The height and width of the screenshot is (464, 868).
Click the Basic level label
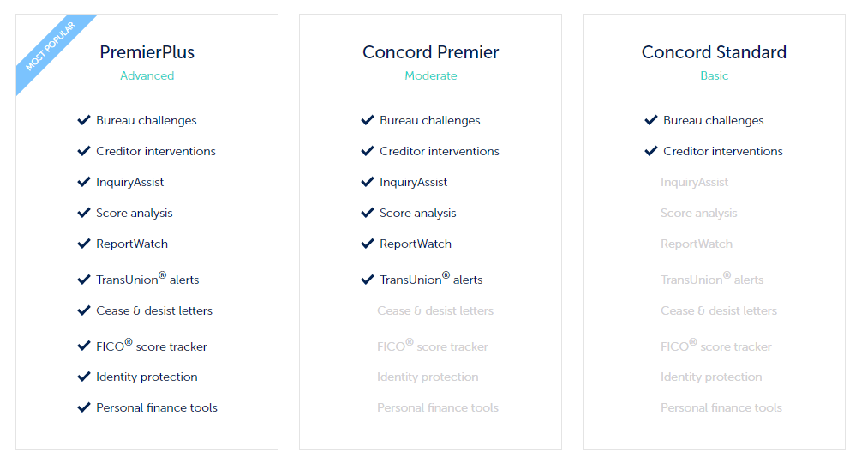click(x=714, y=76)
